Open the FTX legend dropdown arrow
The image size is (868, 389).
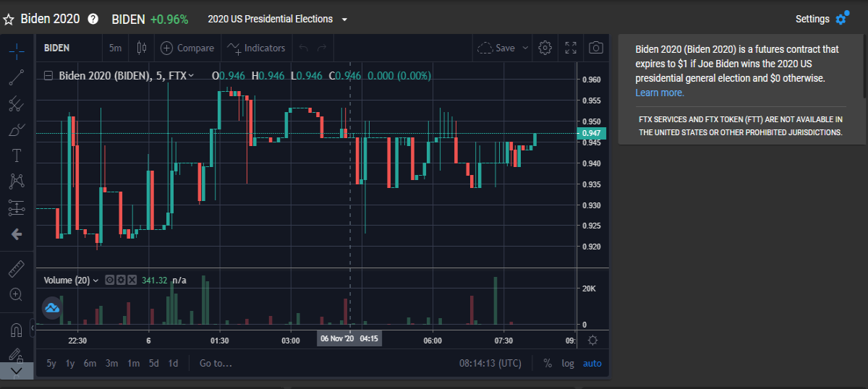click(x=191, y=75)
